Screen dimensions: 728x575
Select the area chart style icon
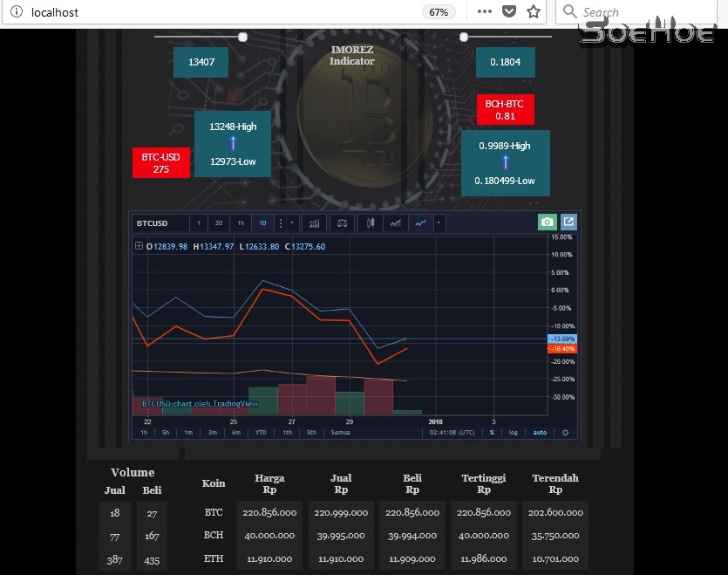tap(396, 223)
